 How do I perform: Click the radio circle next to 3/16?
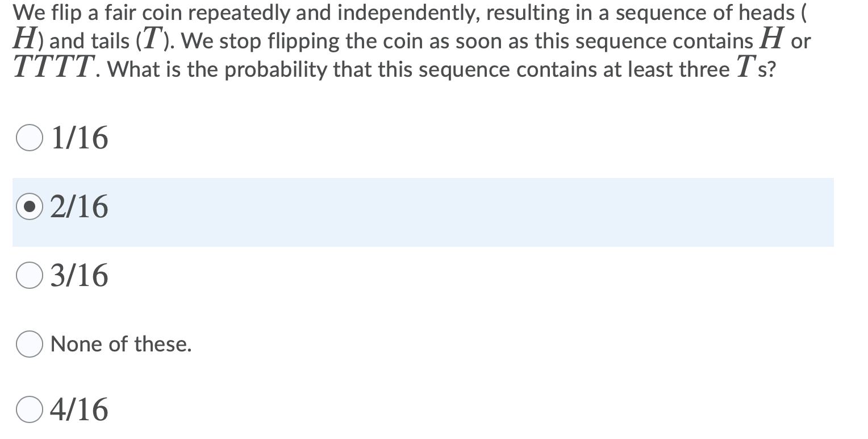(29, 275)
